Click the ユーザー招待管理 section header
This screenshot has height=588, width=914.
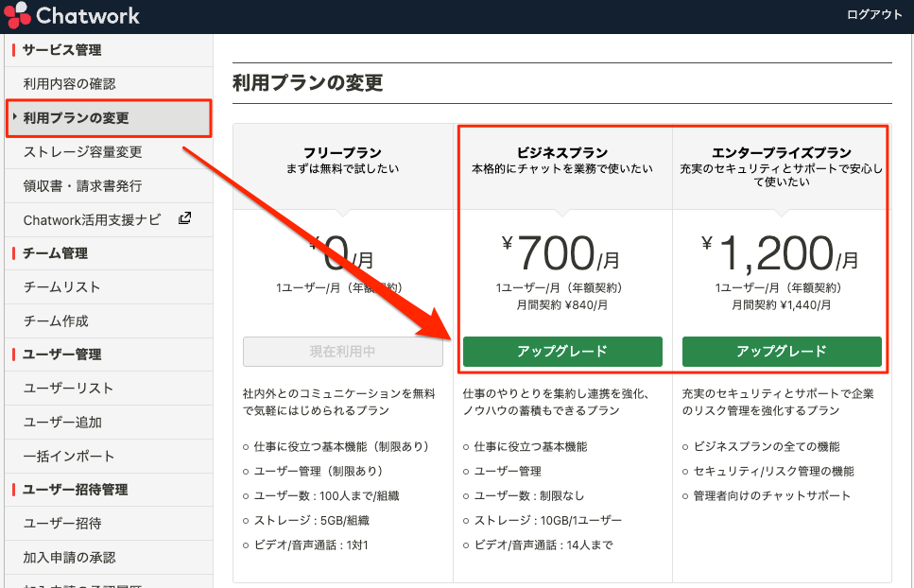(x=76, y=490)
